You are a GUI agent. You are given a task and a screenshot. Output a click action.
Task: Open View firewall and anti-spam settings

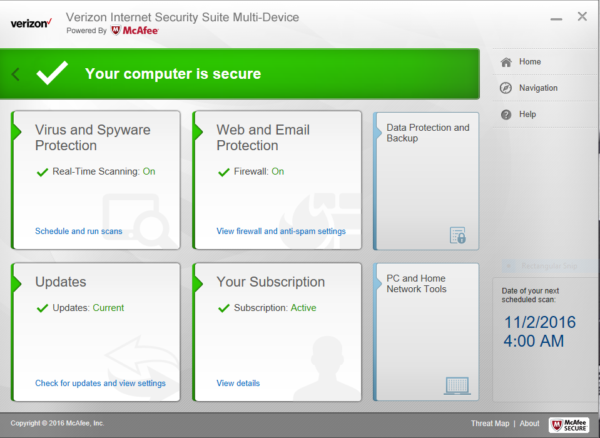[281, 231]
